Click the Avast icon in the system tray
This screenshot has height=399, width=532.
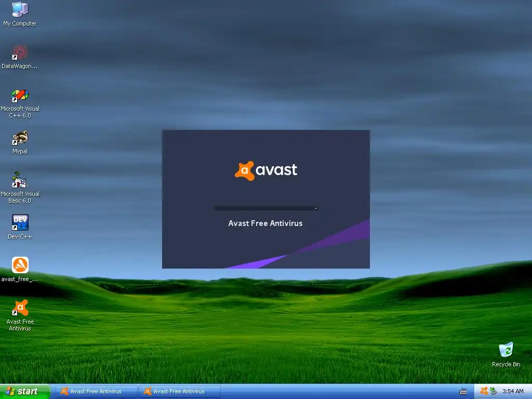[x=484, y=391]
